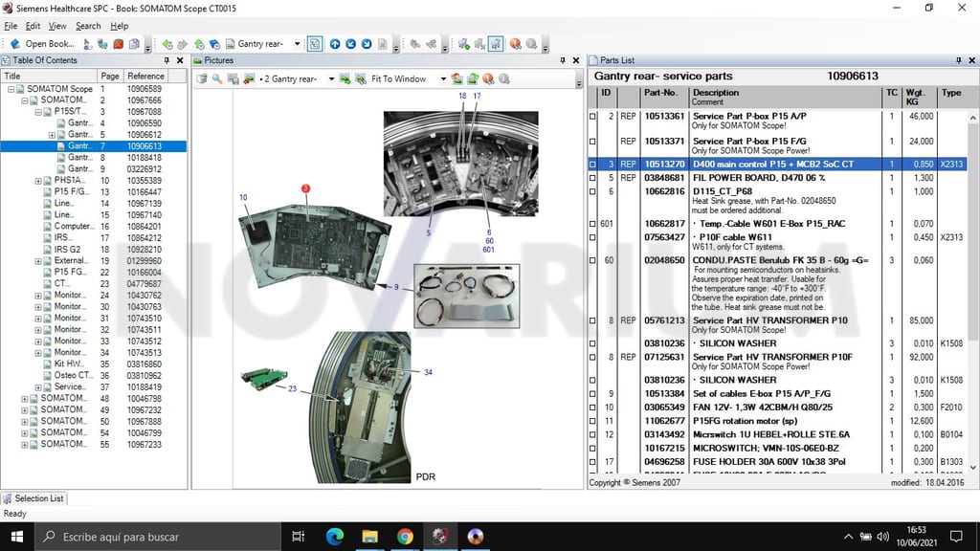Click the magnifier zoom icon in Pictures toolbar
The height and width of the screenshot is (551, 980).
[x=217, y=78]
